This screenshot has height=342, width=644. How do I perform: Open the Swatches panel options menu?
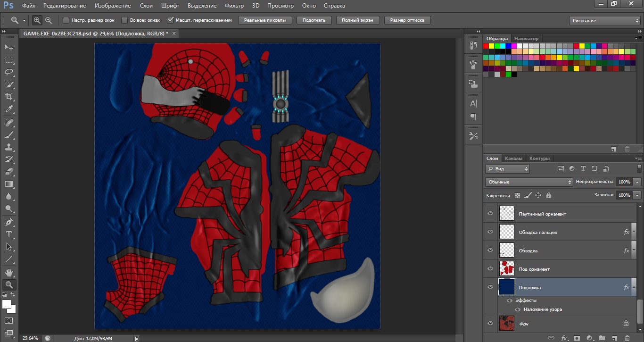[638, 38]
